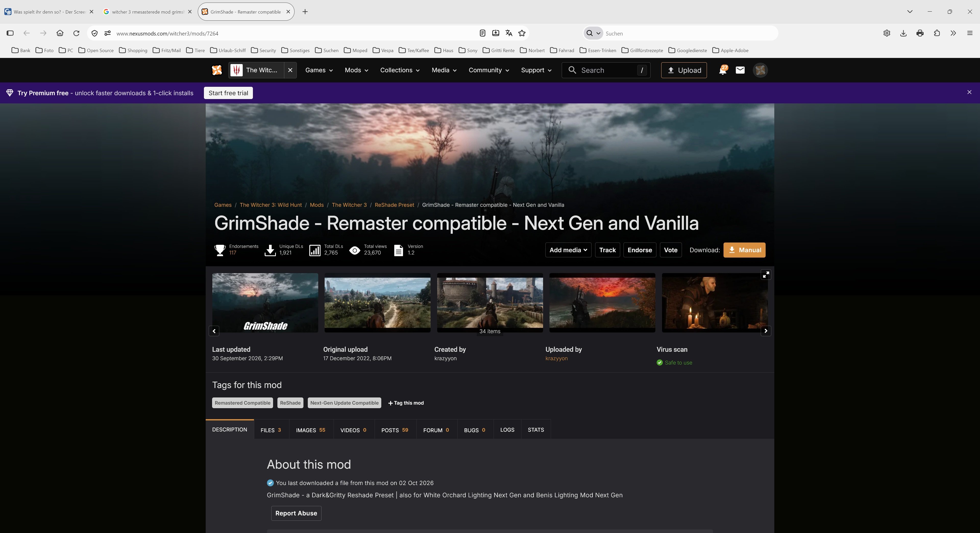Click the Endorse button
The width and height of the screenshot is (980, 533).
640,250
